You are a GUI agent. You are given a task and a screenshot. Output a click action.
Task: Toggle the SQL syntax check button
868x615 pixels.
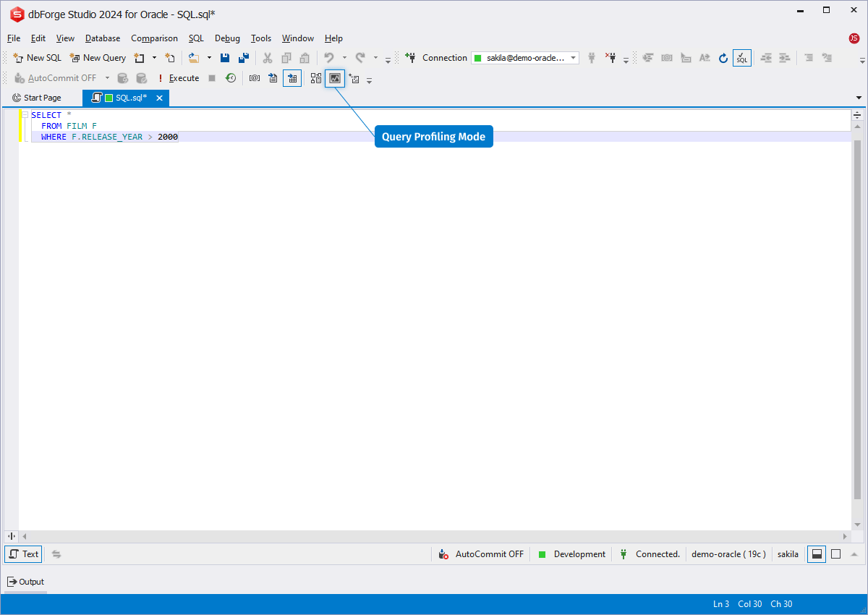pos(742,58)
